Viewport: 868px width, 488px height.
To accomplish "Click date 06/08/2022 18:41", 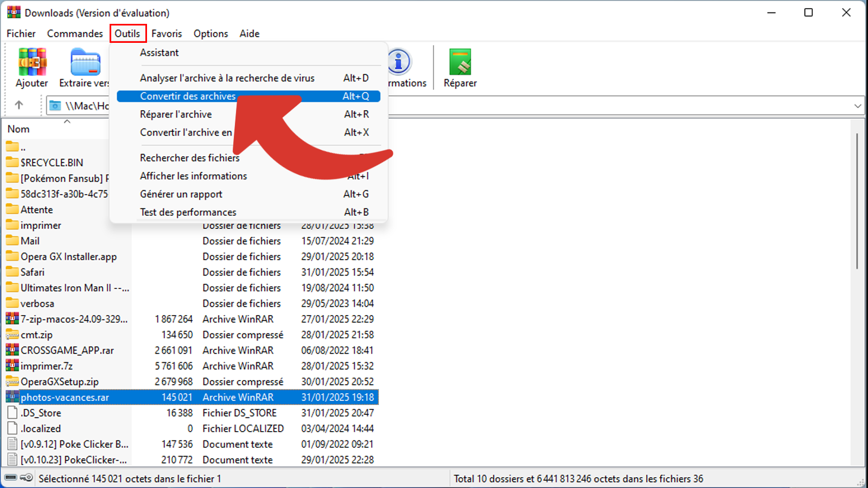I will (x=337, y=350).
